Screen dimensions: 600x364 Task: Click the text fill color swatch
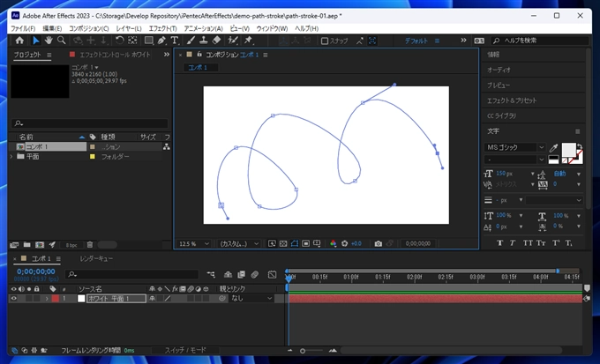[x=569, y=149]
